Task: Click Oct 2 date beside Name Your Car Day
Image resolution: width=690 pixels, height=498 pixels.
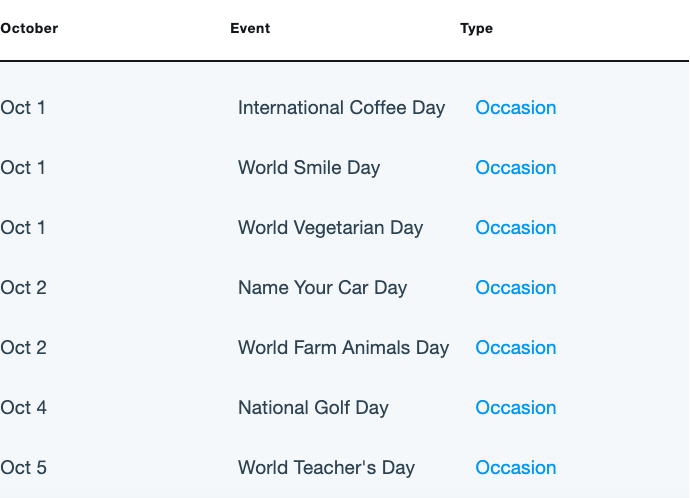Action: [23, 288]
